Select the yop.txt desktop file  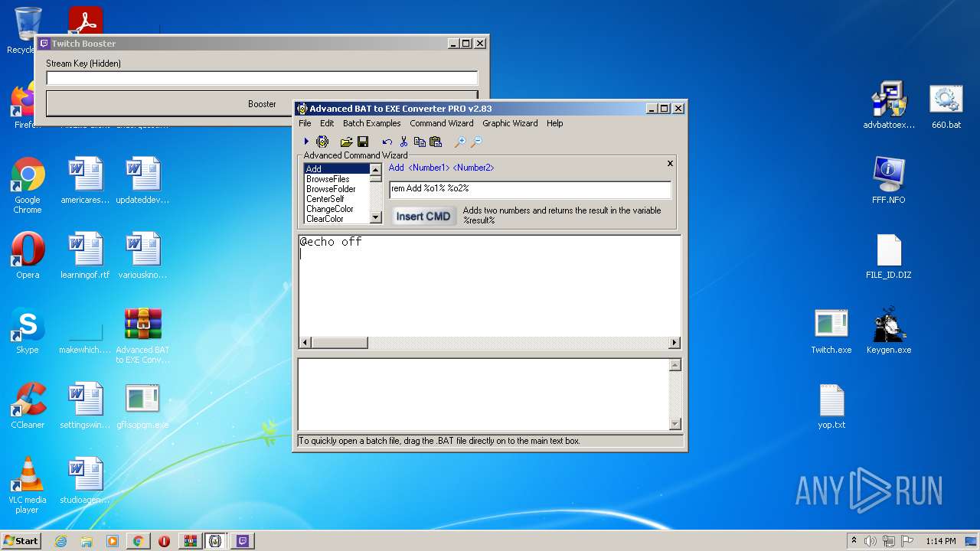[831, 406]
